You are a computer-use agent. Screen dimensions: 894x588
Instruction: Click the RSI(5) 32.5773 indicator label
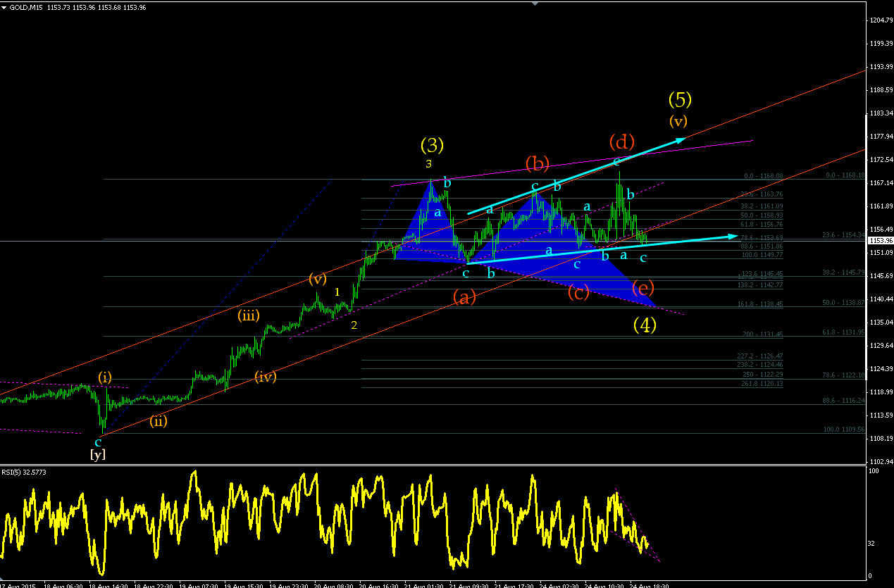[x=25, y=471]
